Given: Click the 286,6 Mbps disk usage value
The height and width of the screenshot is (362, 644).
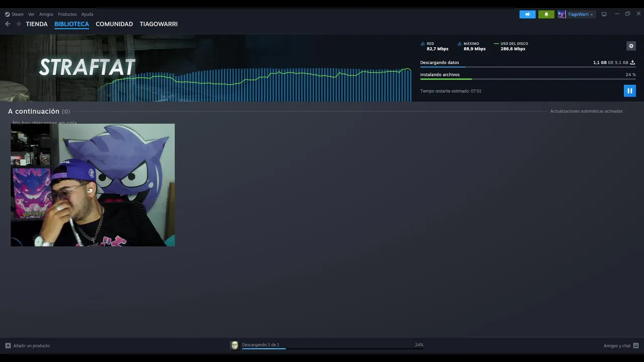Looking at the screenshot, I should 513,49.
